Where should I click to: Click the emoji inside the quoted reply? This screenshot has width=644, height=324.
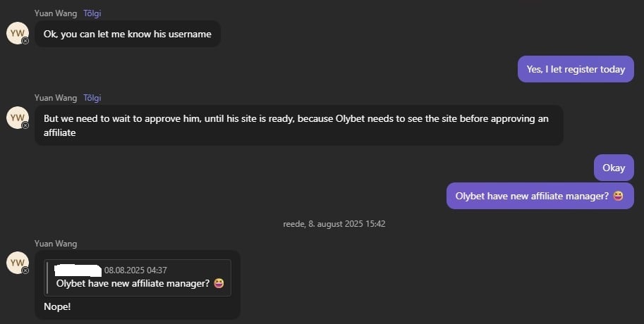click(x=219, y=283)
